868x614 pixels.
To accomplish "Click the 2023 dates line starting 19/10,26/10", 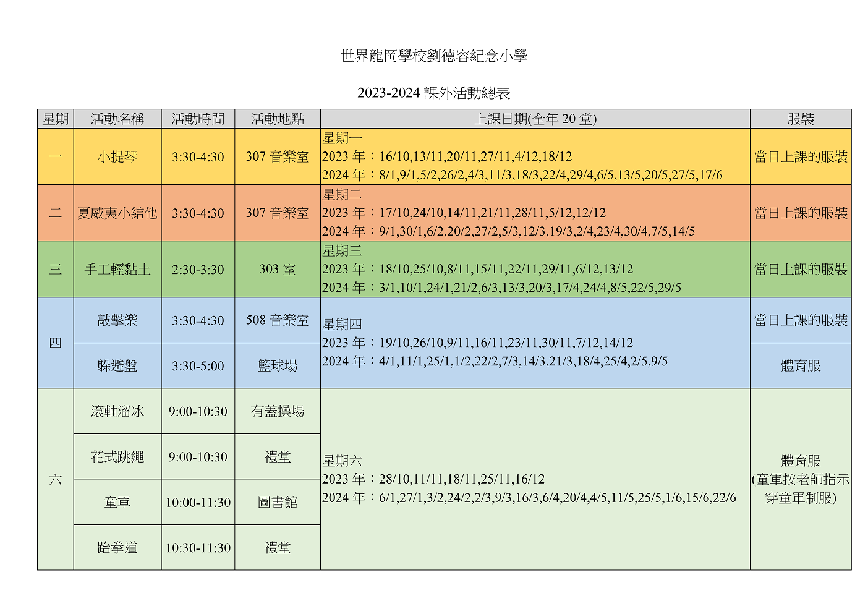I will (x=478, y=343).
